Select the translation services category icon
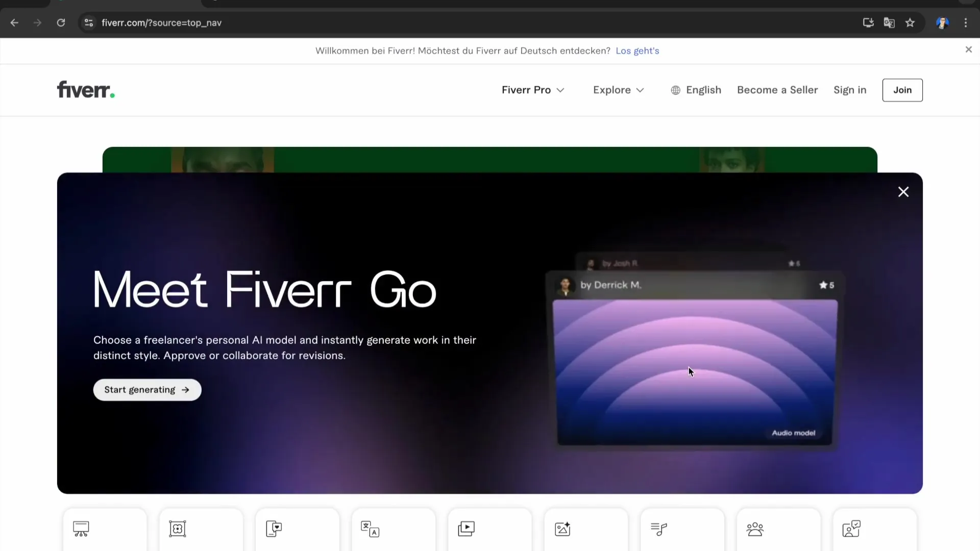The height and width of the screenshot is (551, 980). (x=370, y=530)
